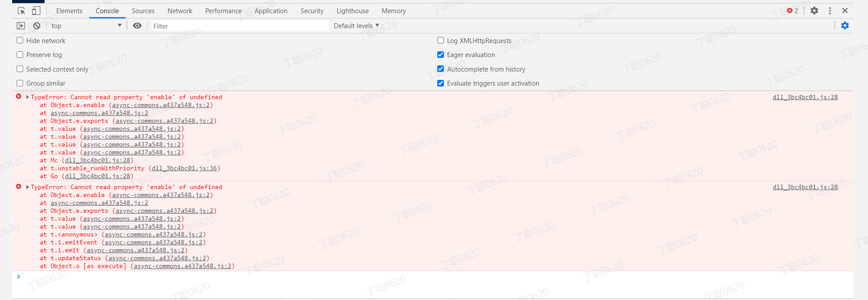868x300 pixels.
Task: Clear the console with the ban icon
Action: (x=36, y=26)
